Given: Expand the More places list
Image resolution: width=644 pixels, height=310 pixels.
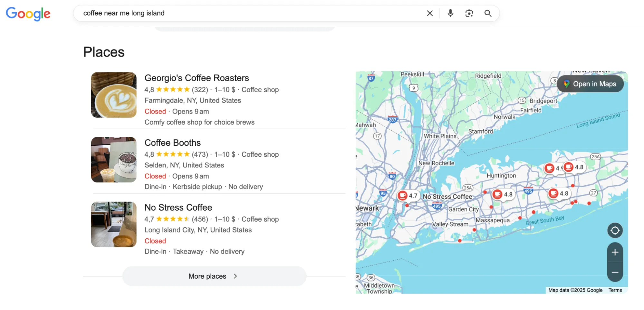Looking at the screenshot, I should coord(214,276).
